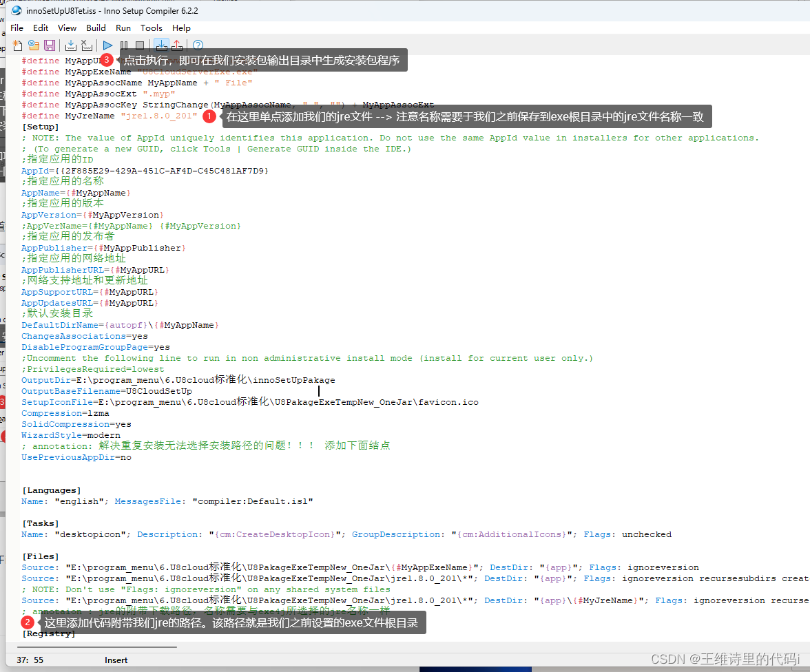Click the SolidCompression=yes line

[76, 425]
